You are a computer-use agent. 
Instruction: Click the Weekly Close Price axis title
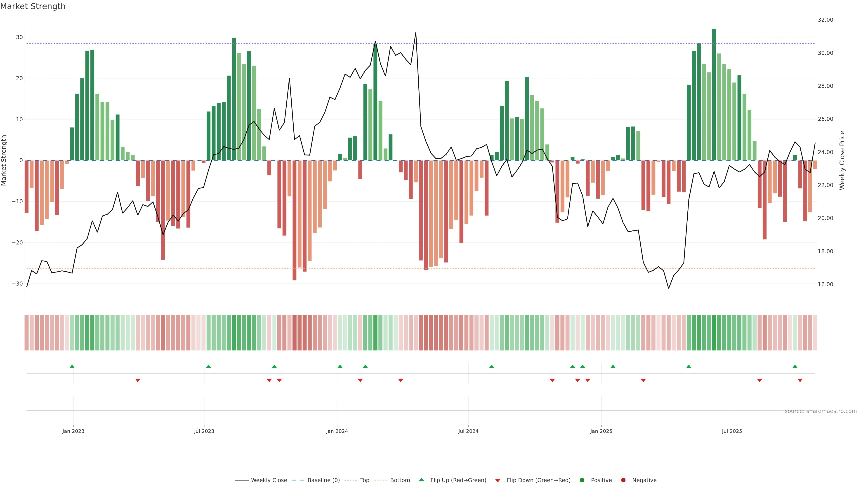pyautogui.click(x=842, y=160)
